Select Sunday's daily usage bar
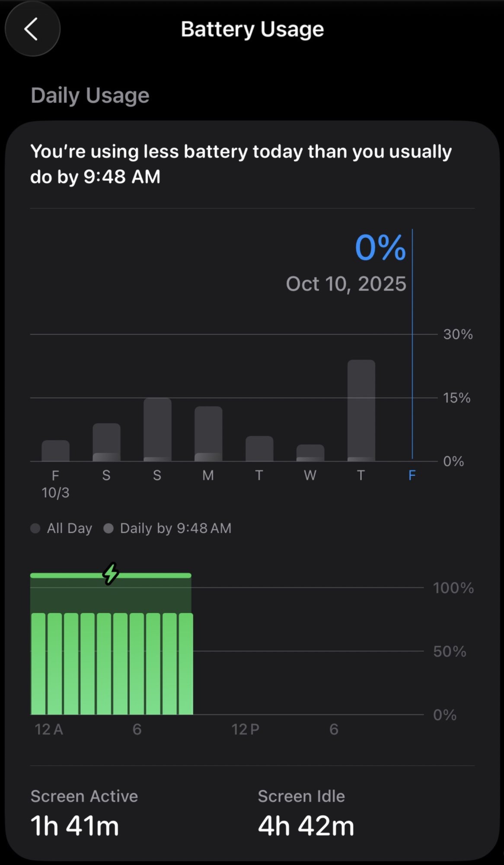 [157, 429]
